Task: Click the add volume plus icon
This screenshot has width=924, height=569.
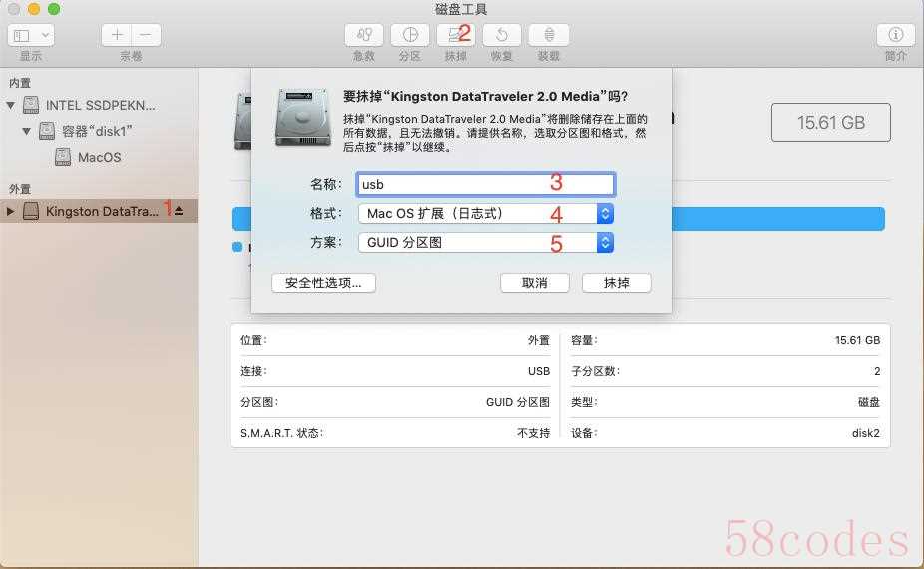Action: [117, 35]
